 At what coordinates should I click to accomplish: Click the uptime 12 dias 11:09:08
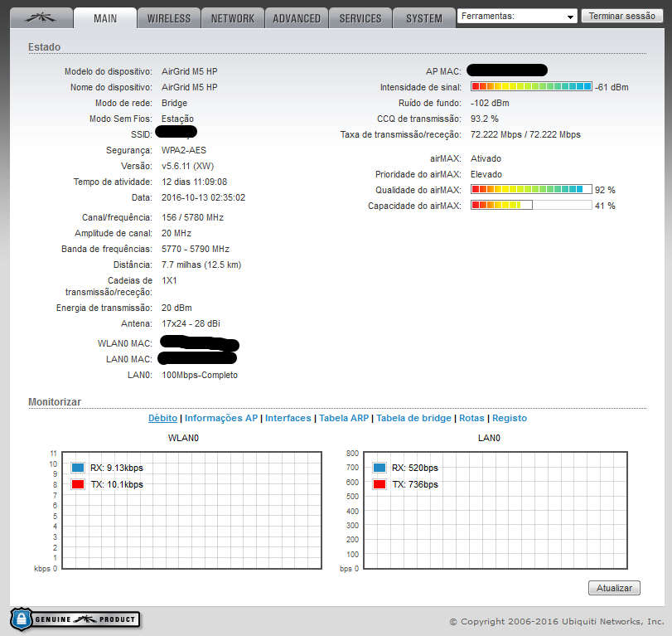(194, 182)
